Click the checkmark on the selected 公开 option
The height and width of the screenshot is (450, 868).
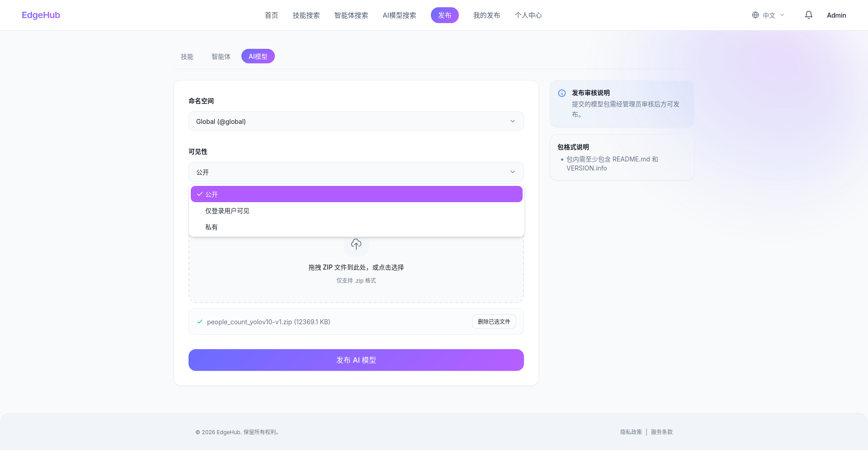(199, 194)
